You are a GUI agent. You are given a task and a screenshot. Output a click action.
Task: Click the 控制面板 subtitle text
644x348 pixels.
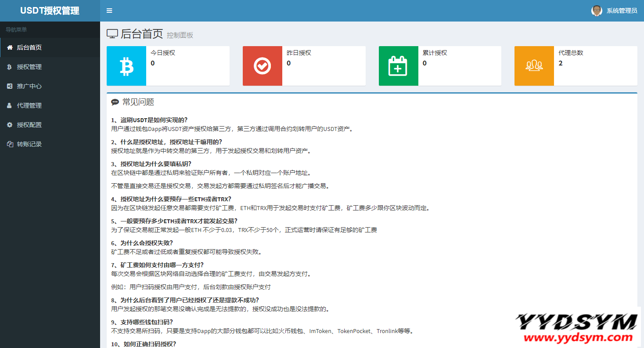(x=180, y=35)
